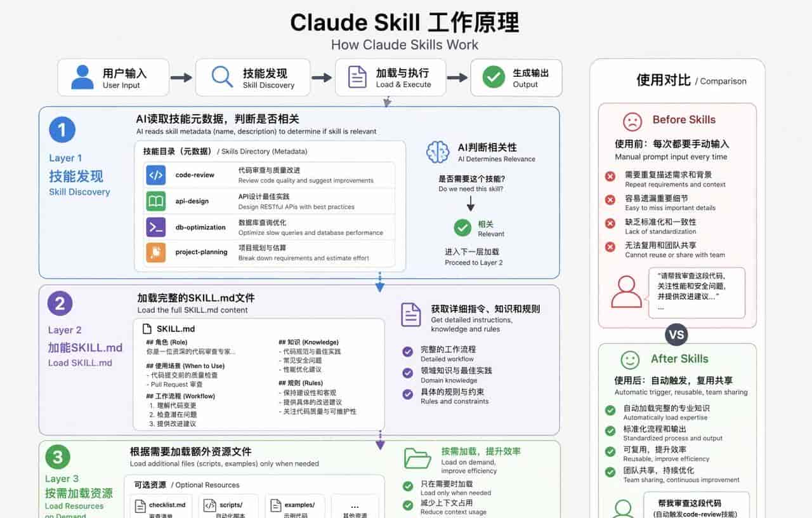Click the green check beside Load only when needed
Viewport: 812px width, 518px height.
click(x=408, y=486)
